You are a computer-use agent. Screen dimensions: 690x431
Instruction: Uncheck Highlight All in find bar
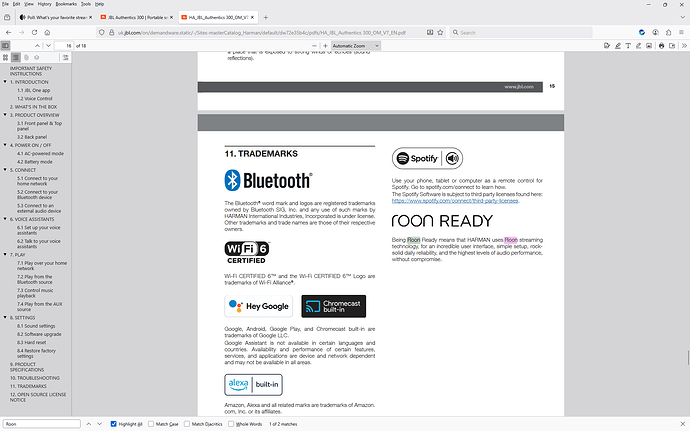point(114,424)
